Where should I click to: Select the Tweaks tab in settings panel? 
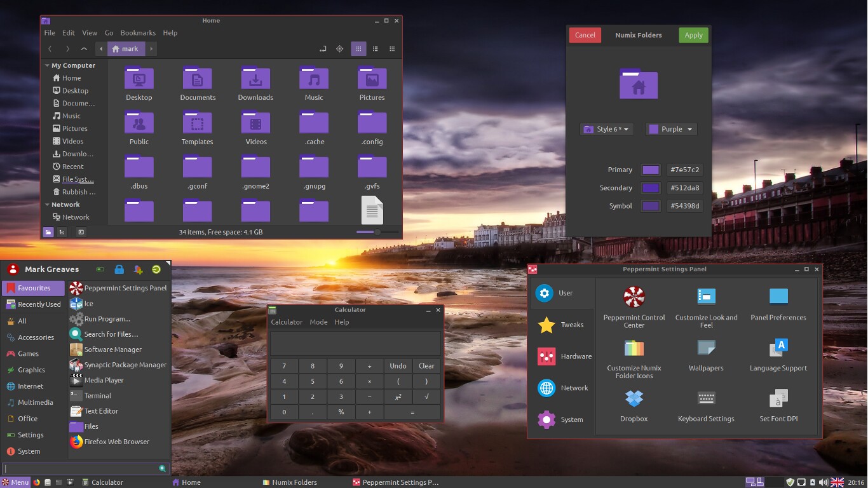point(562,325)
